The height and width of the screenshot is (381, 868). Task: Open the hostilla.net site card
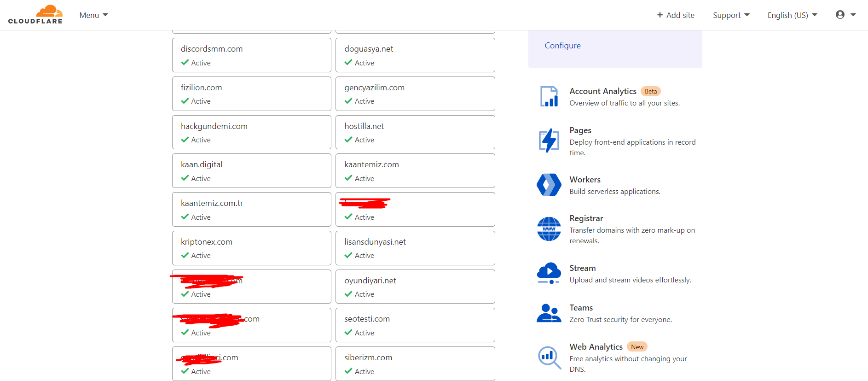415,132
